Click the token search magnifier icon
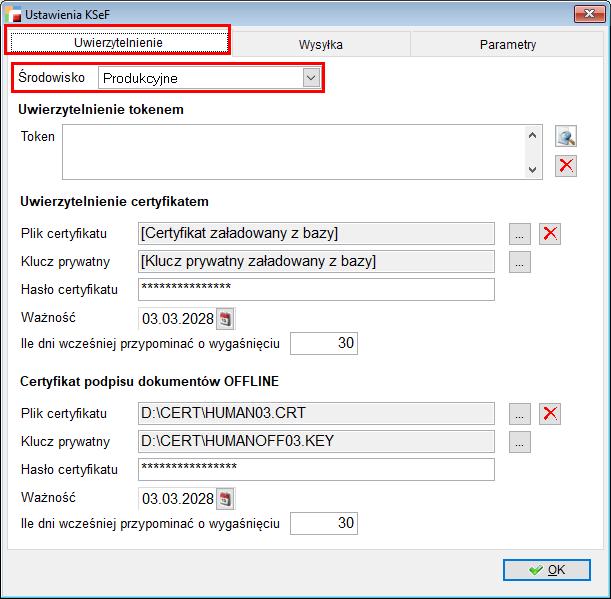Viewport: 611px width, 599px height. [x=567, y=138]
